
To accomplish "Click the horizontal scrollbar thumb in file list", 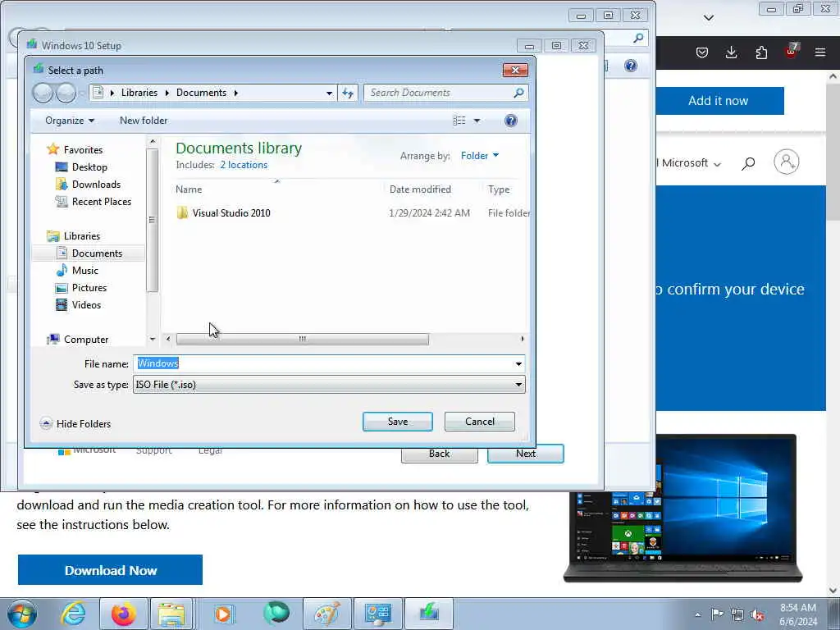I will pyautogui.click(x=303, y=339).
